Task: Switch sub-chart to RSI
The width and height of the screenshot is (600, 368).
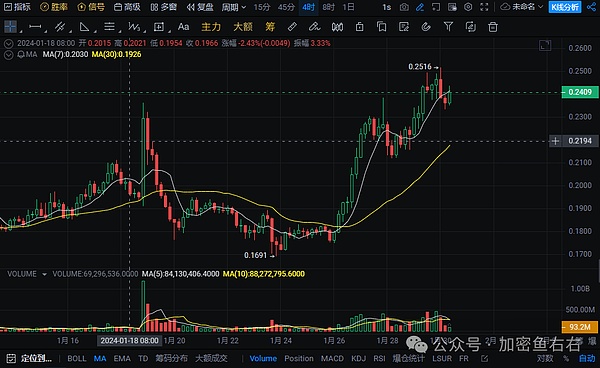Action: tap(379, 358)
